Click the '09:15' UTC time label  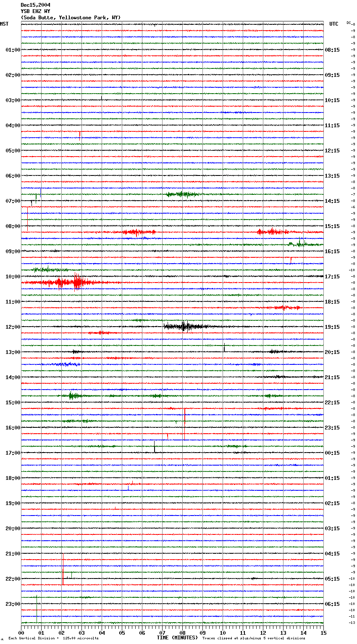click(x=332, y=75)
